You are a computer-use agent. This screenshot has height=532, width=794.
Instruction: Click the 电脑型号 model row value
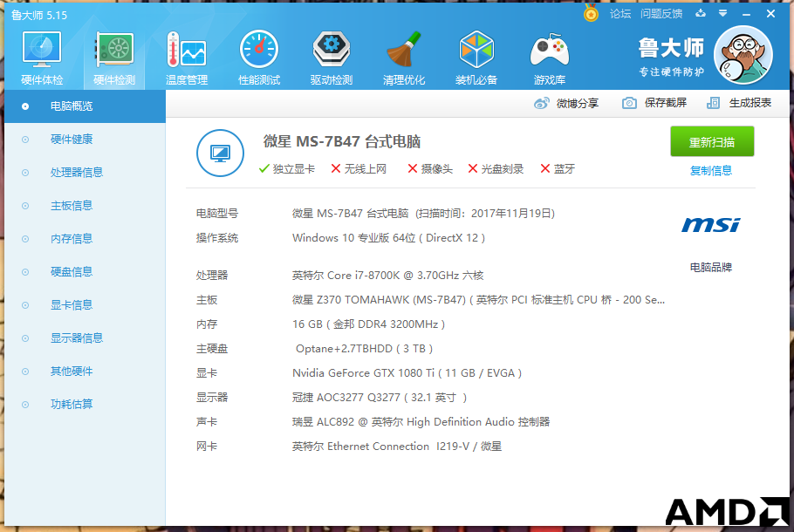click(423, 214)
